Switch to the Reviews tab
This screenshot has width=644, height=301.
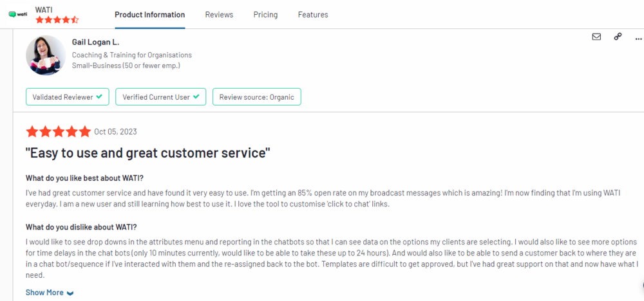click(219, 15)
